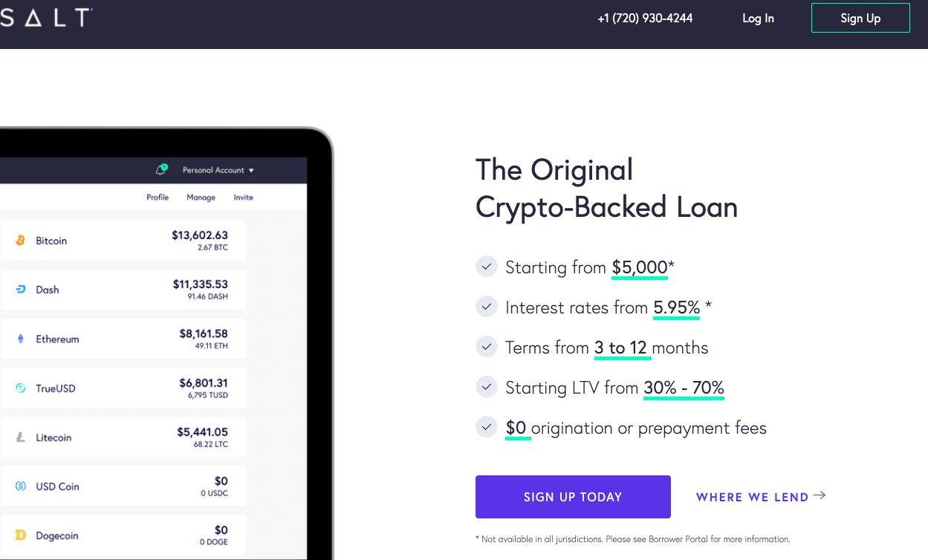Select the Invite tab
Screen dimensions: 928x560
244,198
